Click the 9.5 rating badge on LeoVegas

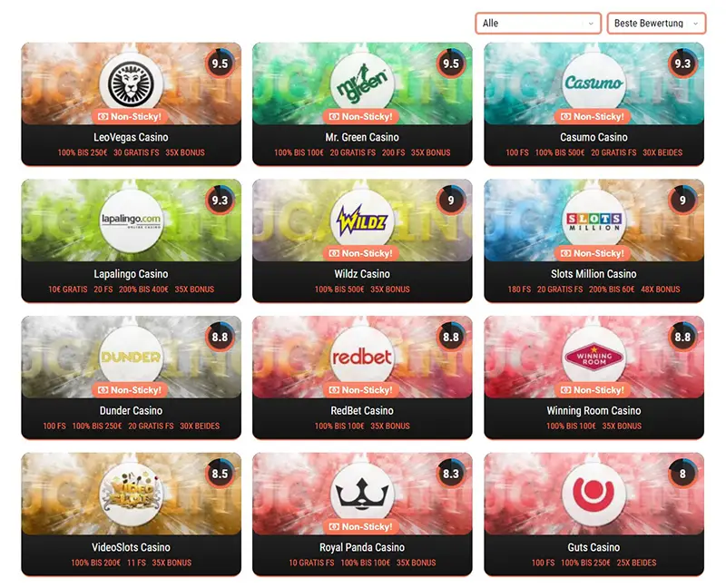click(x=220, y=64)
